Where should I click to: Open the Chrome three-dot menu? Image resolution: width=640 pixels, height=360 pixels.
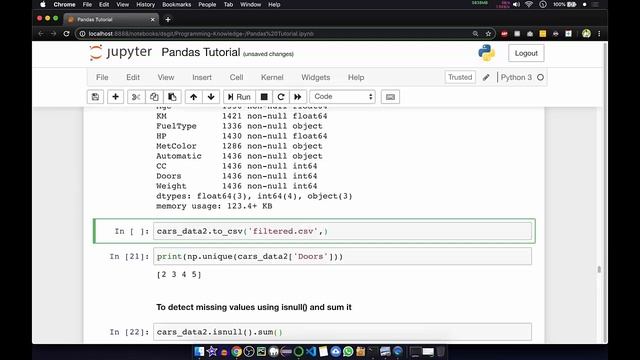599,33
